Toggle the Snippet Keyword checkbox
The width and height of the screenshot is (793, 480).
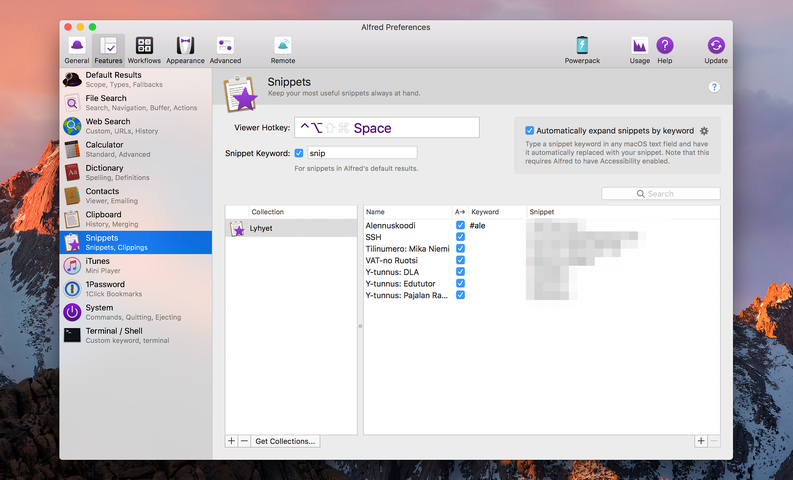point(299,153)
